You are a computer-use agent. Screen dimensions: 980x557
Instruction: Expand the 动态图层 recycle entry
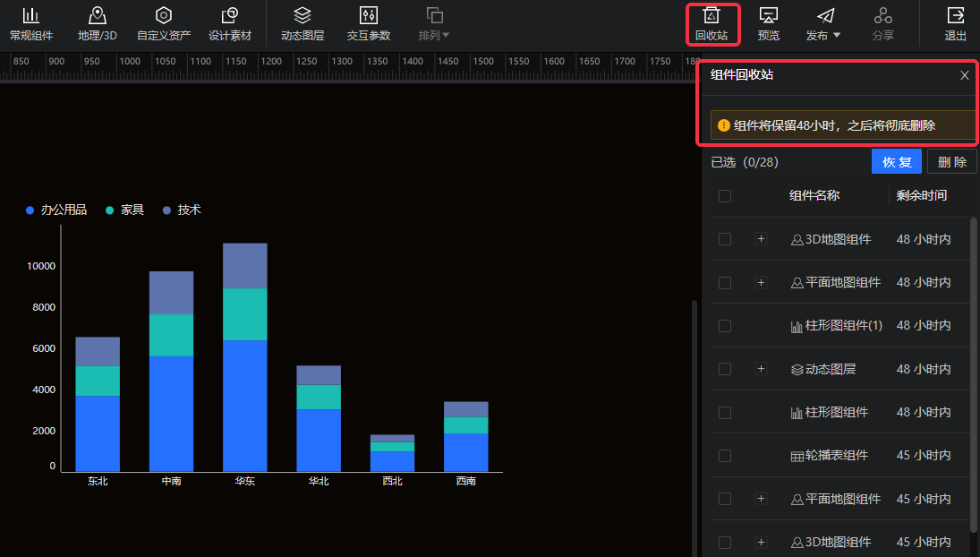coord(761,369)
